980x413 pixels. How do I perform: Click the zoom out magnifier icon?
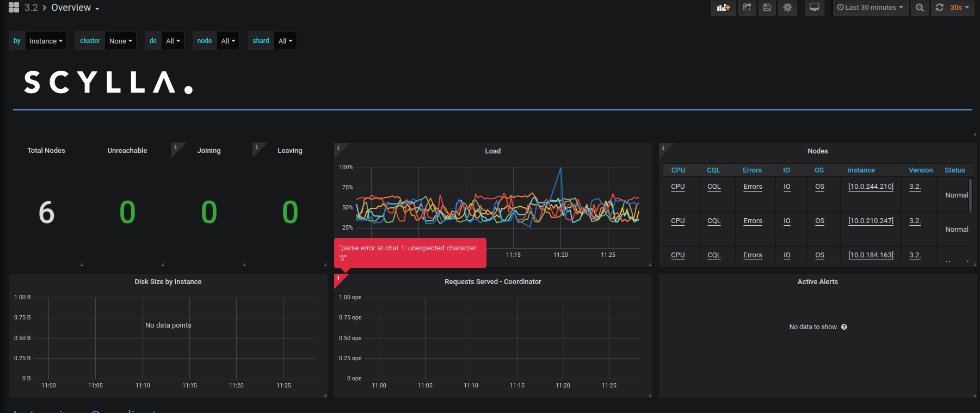point(920,8)
